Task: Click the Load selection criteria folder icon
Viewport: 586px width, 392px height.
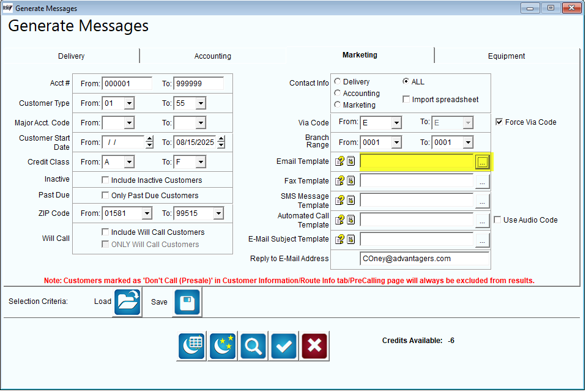Action: [x=127, y=302]
